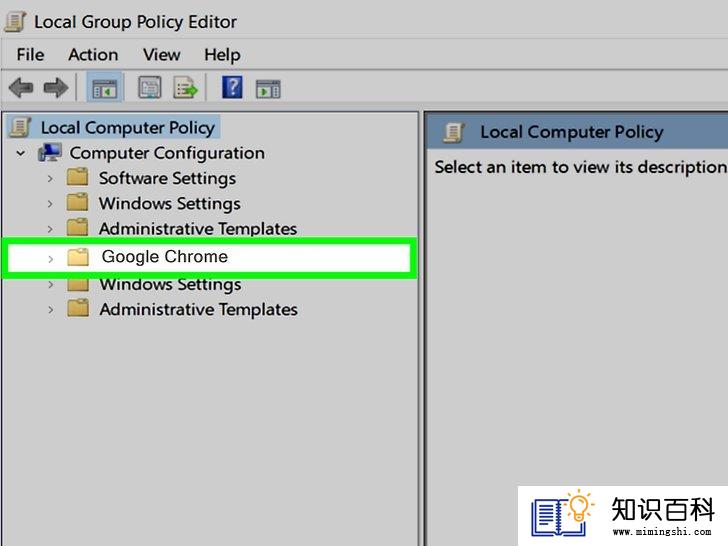728x546 pixels.
Task: Collapse the Computer Configuration node
Action: [21, 153]
